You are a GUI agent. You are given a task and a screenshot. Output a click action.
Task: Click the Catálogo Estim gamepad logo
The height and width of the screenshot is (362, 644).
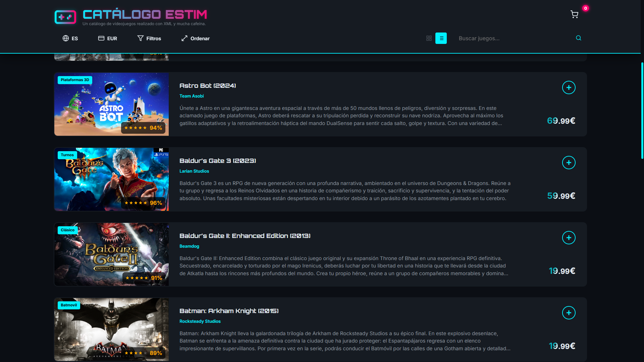click(65, 17)
